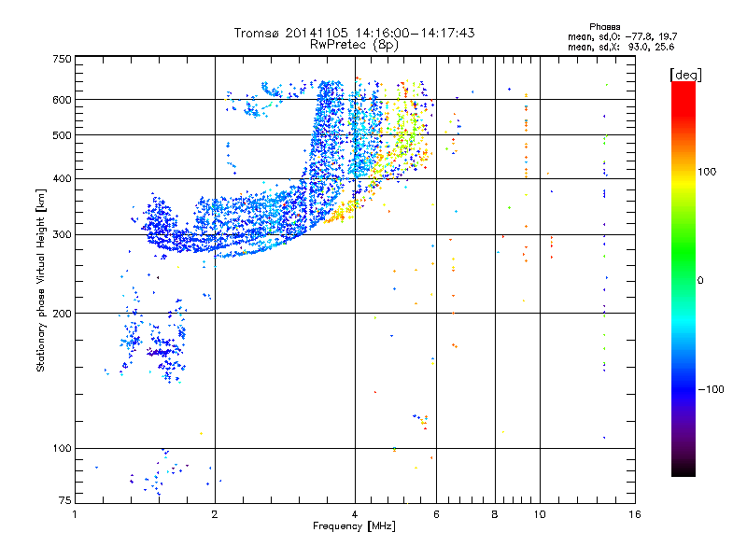Click y-axis tick label '600'

(62, 100)
